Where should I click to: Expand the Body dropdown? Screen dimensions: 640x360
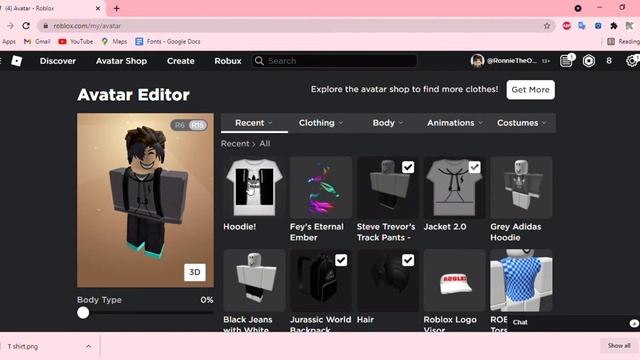coord(388,123)
